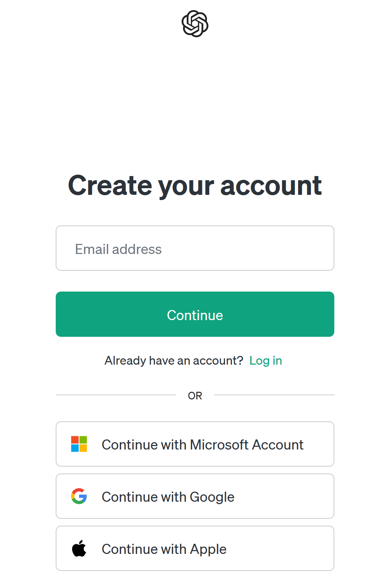Choose Continue with Microsoft Account
The width and height of the screenshot is (374, 588).
[195, 444]
